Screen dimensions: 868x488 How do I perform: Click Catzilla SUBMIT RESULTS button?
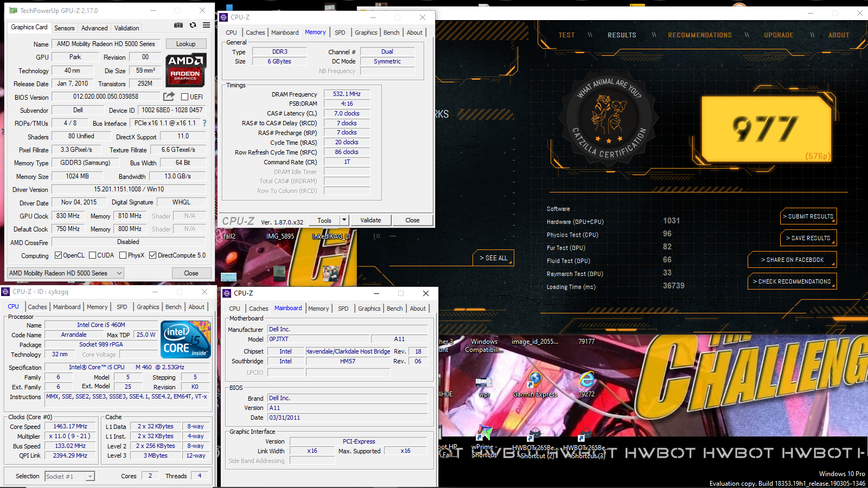(x=808, y=216)
